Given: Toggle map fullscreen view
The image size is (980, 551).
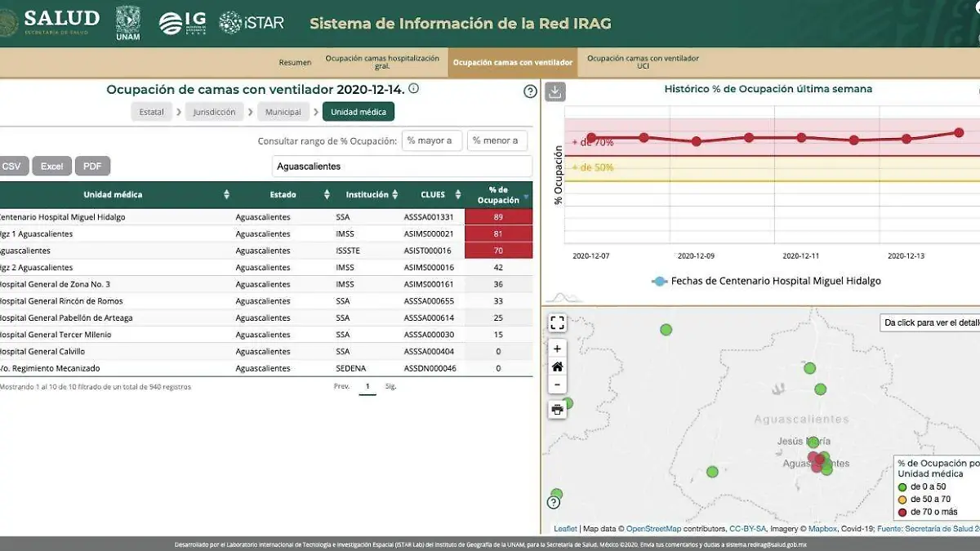Looking at the screenshot, I should 557,323.
